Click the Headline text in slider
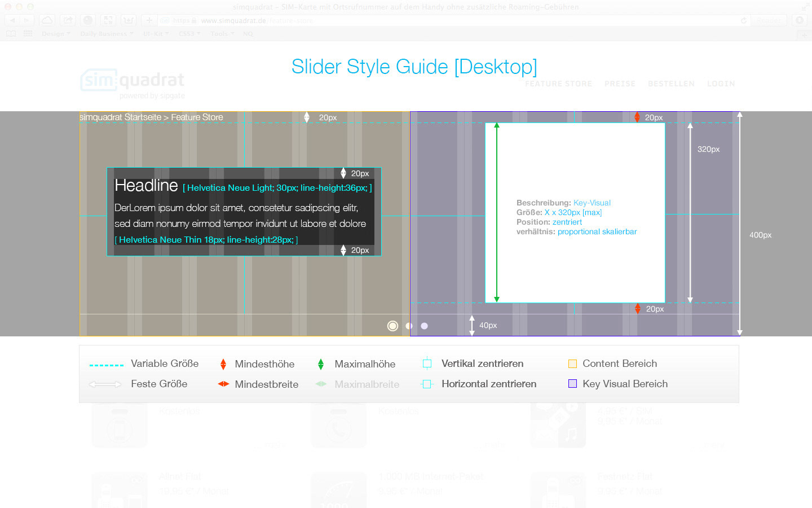Image resolution: width=812 pixels, height=508 pixels. point(146,185)
